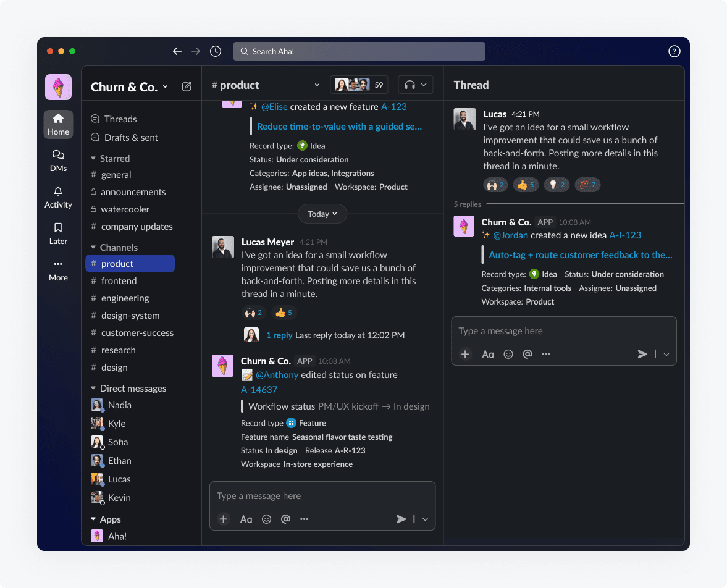Open the product channel details chevron
Viewport: 727px width, 588px height.
[317, 85]
